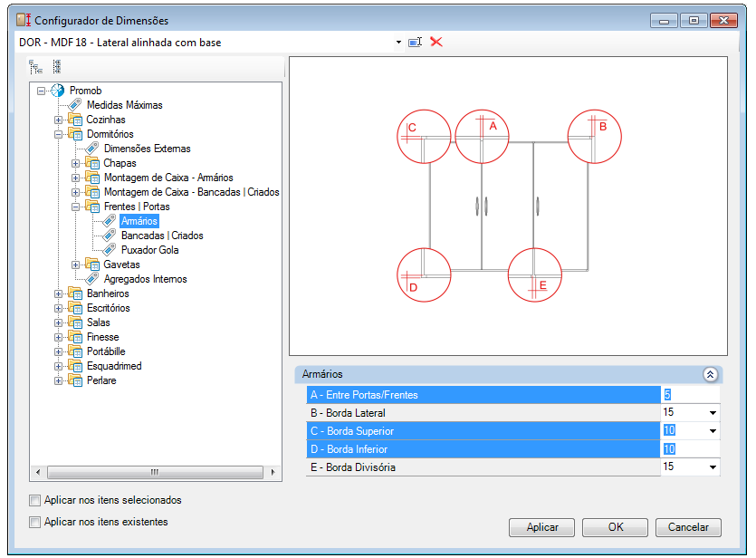756x558 pixels.
Task: Select Agregados Internos tree item
Action: (x=145, y=279)
